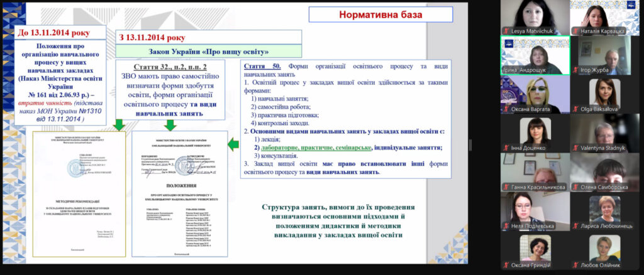This screenshot has width=644, height=275.
Task: Select active speaker Ірина Андрощук video tile
Action: tap(535, 55)
